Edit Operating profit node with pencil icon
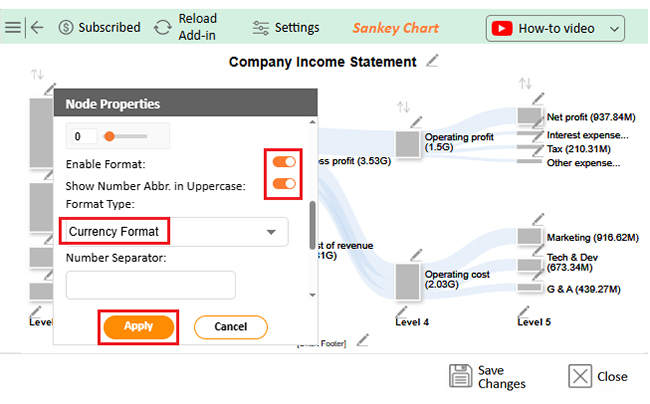This screenshot has height=404, width=650. [416, 122]
